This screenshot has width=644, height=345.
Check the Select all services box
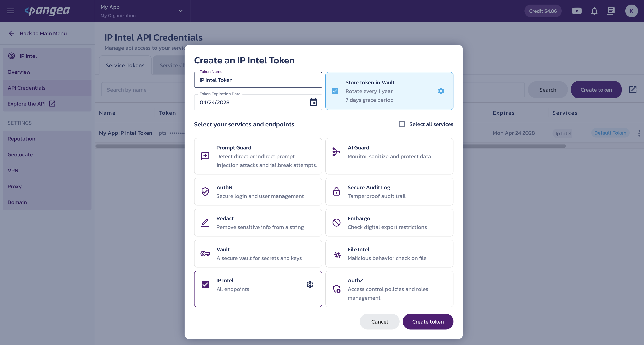tap(402, 124)
